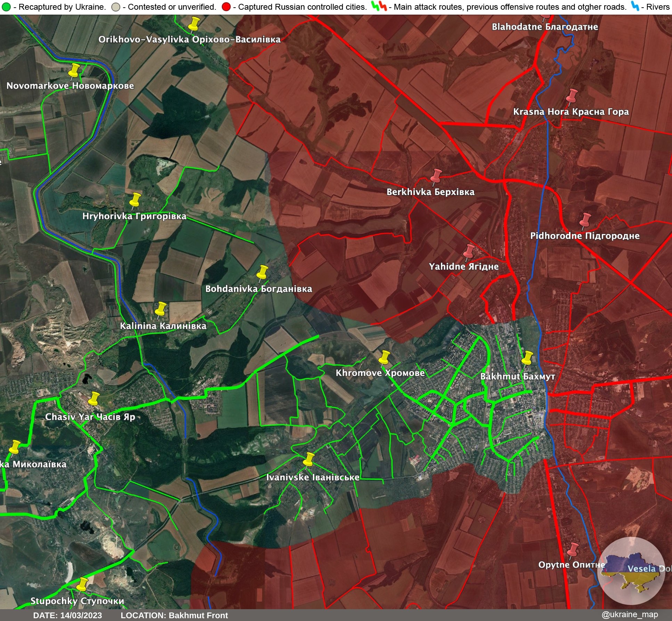
Task: Click the yellow pin near Kalinina
Action: 161,308
